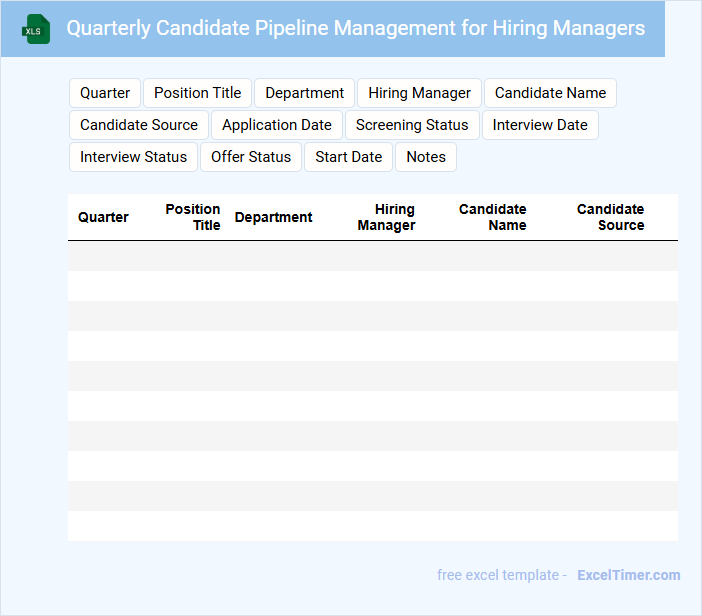Select the Interview Date tag
The height and width of the screenshot is (616, 702).
point(540,125)
